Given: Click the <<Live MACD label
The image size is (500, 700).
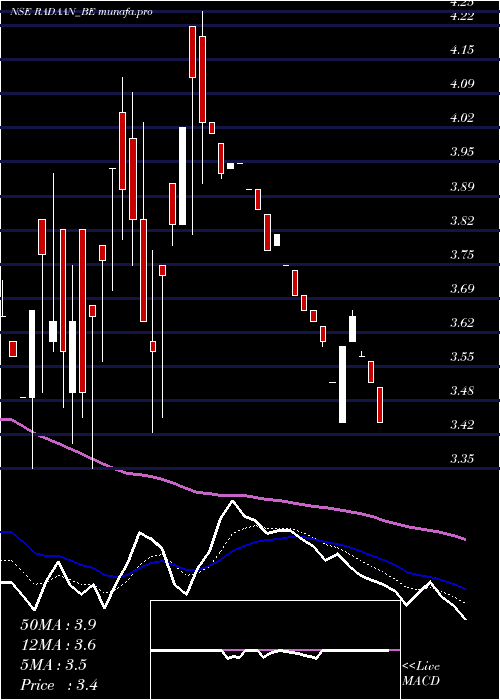Looking at the screenshot, I should coord(421,674).
